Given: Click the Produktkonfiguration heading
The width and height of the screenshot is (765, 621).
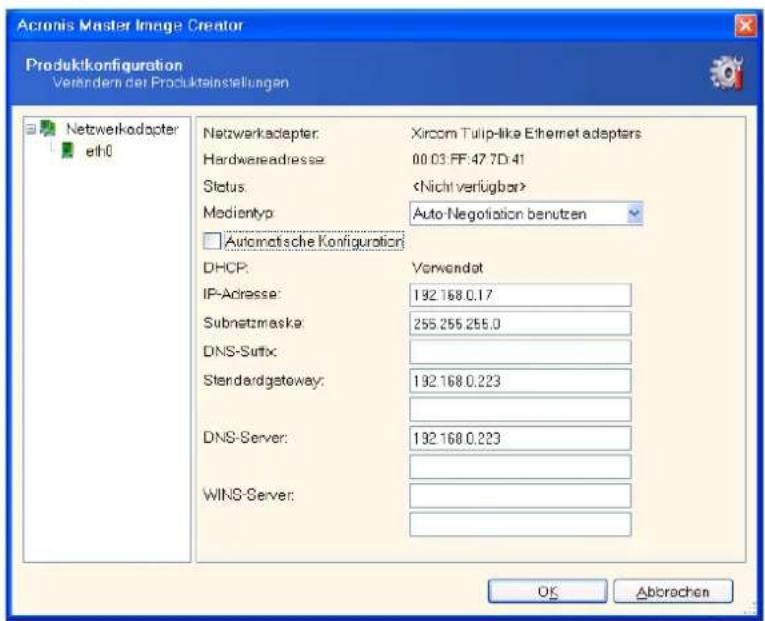Looking at the screenshot, I should coord(104,65).
